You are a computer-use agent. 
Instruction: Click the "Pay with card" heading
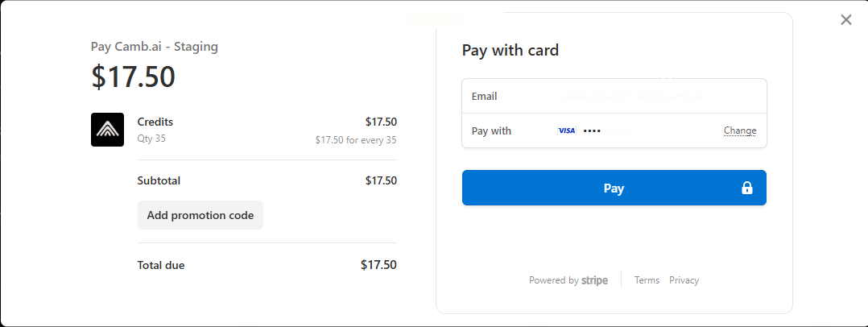click(x=510, y=51)
